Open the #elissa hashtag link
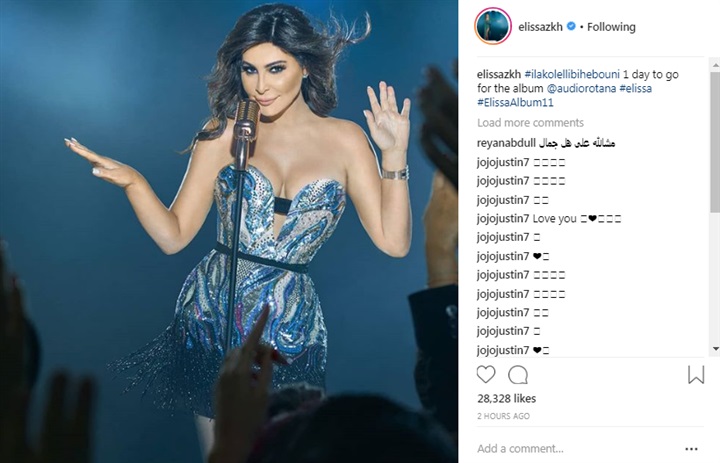The height and width of the screenshot is (463, 720). (x=636, y=88)
